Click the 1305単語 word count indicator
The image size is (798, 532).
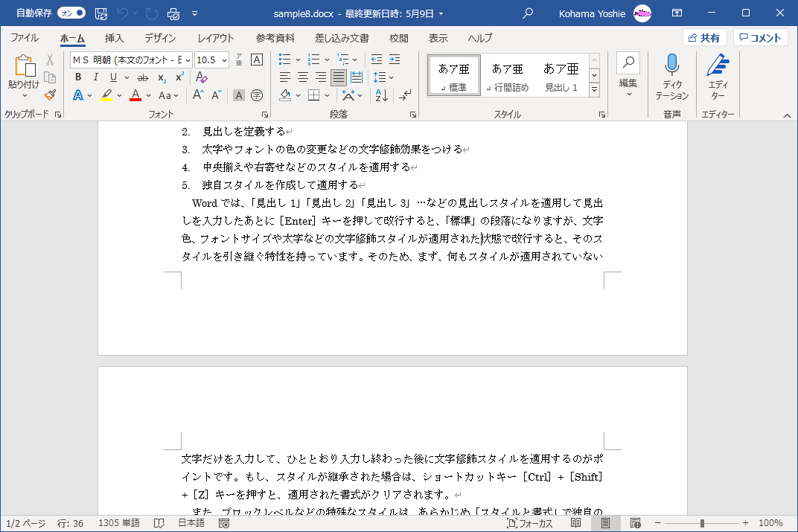[119, 524]
